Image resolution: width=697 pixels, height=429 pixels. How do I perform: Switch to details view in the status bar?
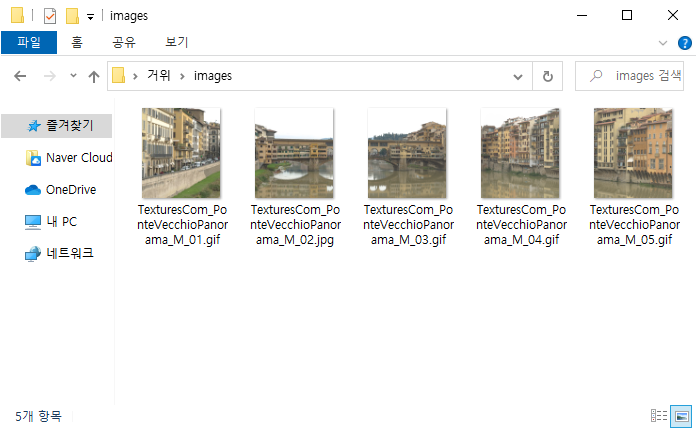[x=659, y=416]
